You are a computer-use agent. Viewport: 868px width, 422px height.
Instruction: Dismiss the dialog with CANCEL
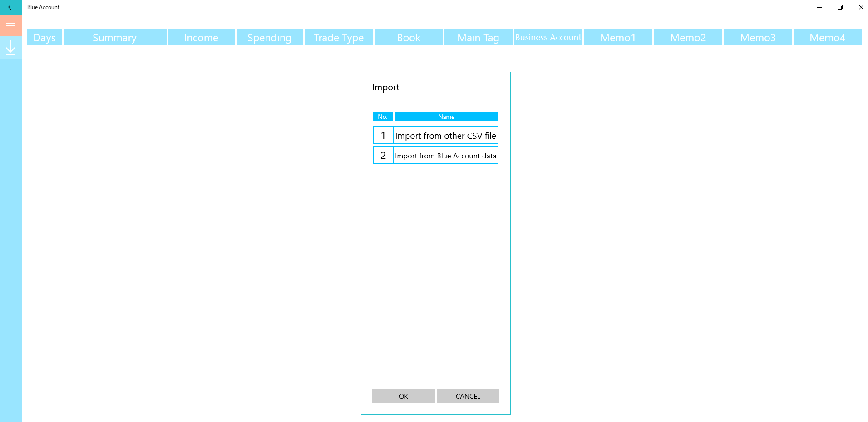pyautogui.click(x=468, y=396)
